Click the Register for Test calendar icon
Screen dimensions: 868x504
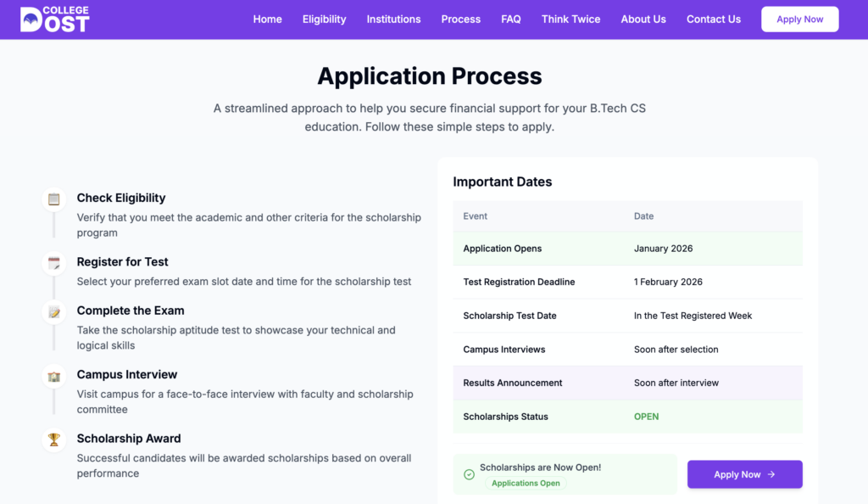coord(54,263)
